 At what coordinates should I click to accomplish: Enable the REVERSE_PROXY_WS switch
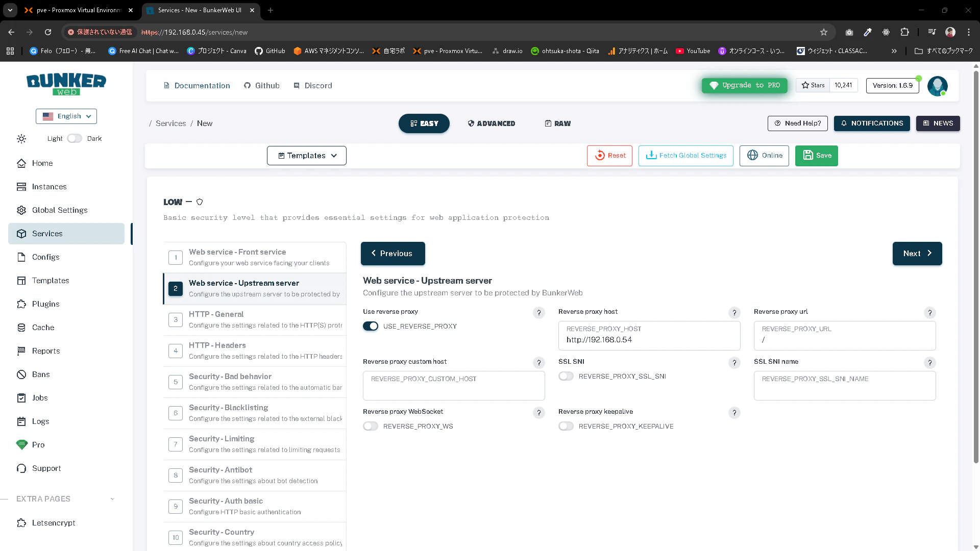pyautogui.click(x=371, y=427)
